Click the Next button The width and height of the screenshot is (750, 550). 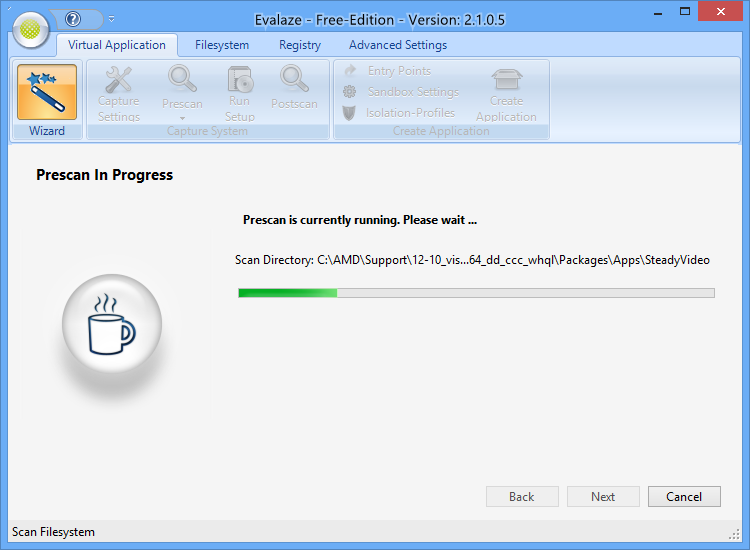[603, 496]
